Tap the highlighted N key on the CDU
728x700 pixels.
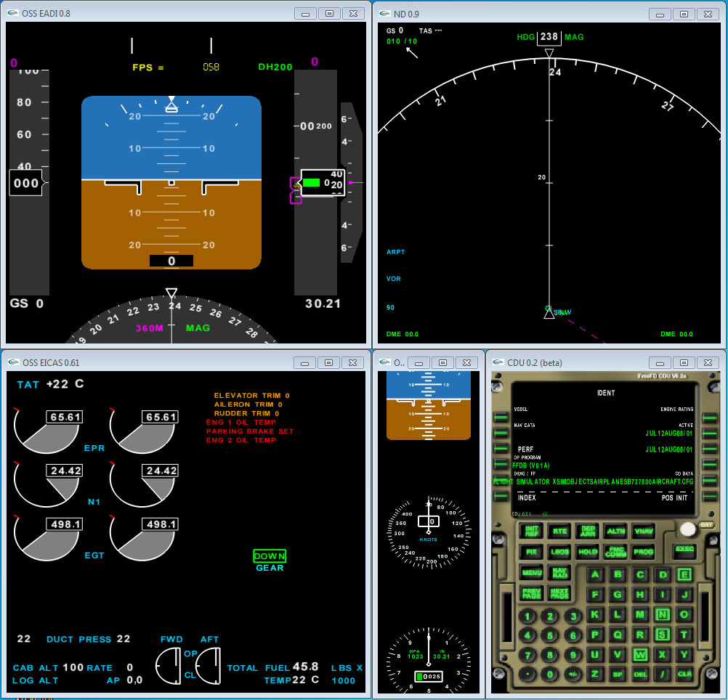[x=662, y=614]
